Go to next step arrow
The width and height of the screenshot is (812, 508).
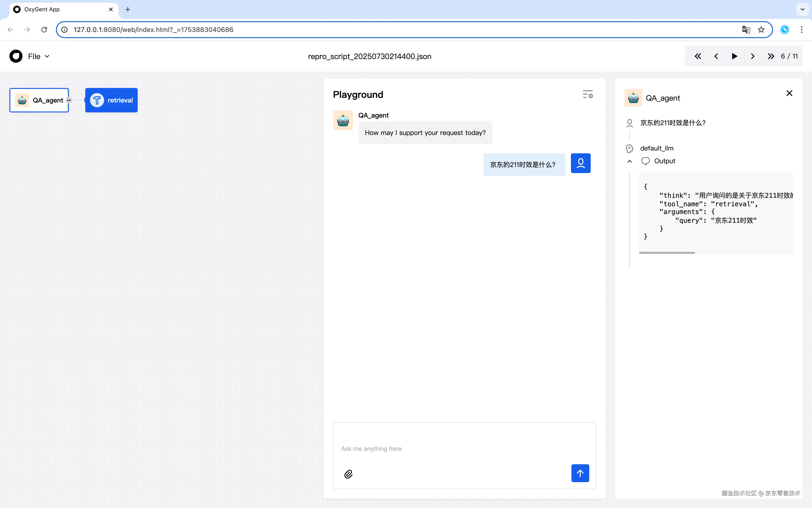753,56
